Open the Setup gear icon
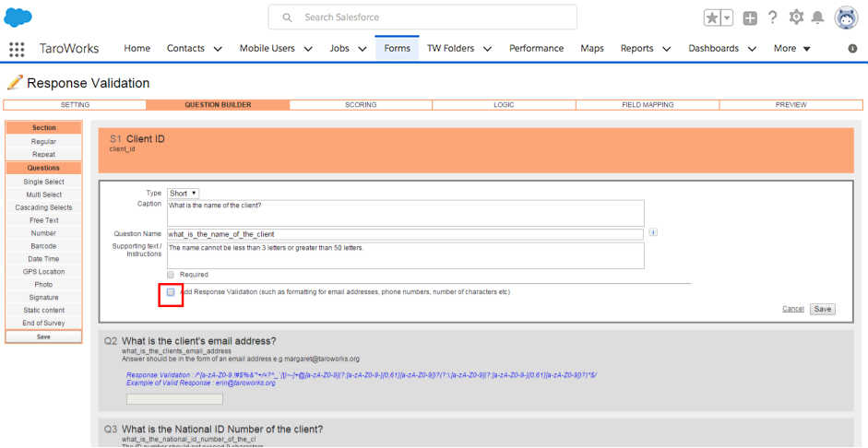The image size is (868, 448). (796, 18)
